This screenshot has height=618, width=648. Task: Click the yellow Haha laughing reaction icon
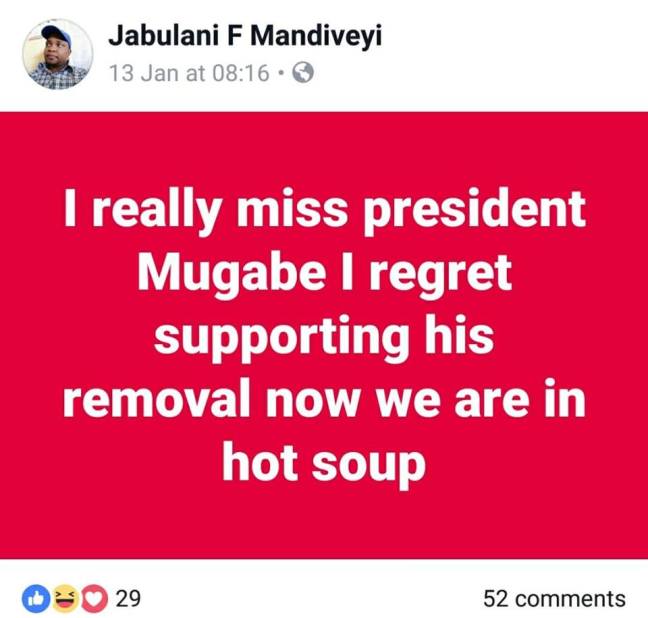coord(65,598)
